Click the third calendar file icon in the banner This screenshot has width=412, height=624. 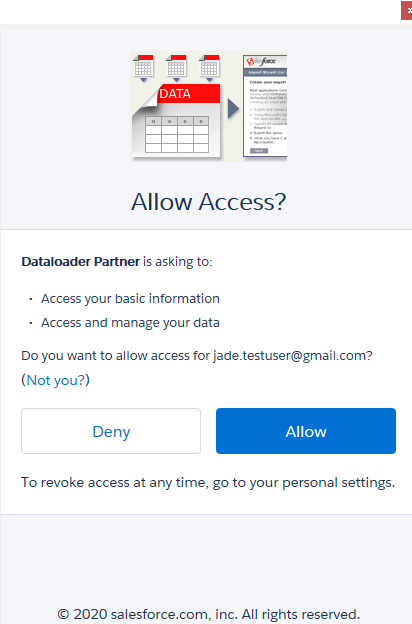pos(209,67)
